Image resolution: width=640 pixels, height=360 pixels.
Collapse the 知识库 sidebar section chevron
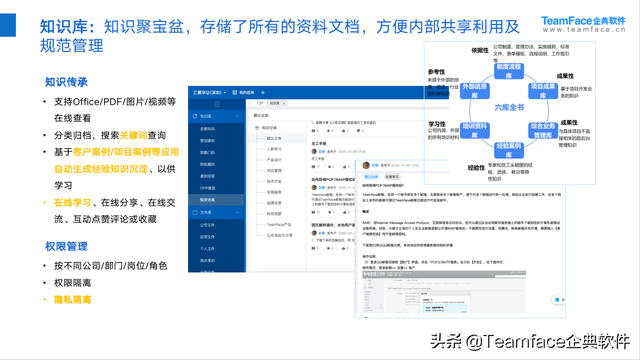(x=237, y=116)
